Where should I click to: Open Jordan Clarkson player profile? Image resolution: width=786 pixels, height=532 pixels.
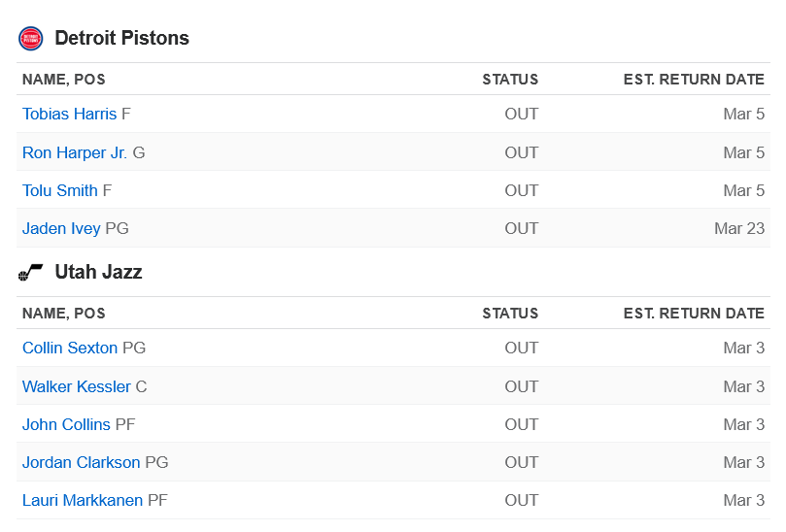pyautogui.click(x=82, y=462)
